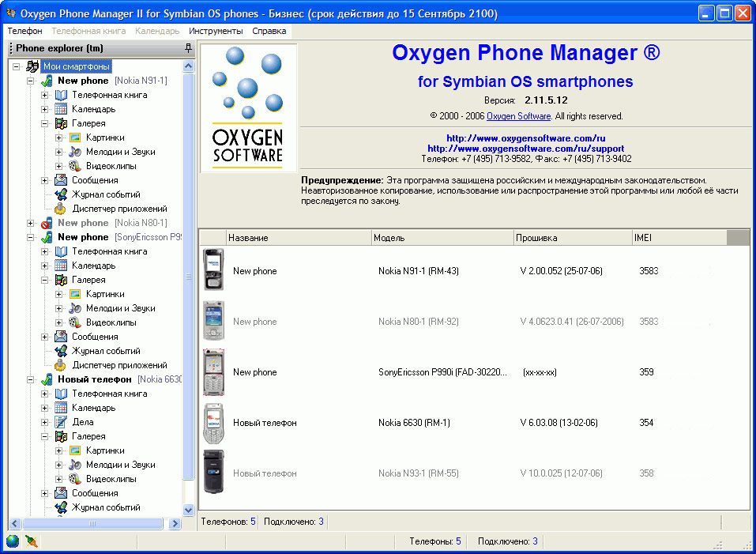Select Журнал событий under Nokia 6630
The height and width of the screenshot is (554, 756).
click(x=106, y=507)
